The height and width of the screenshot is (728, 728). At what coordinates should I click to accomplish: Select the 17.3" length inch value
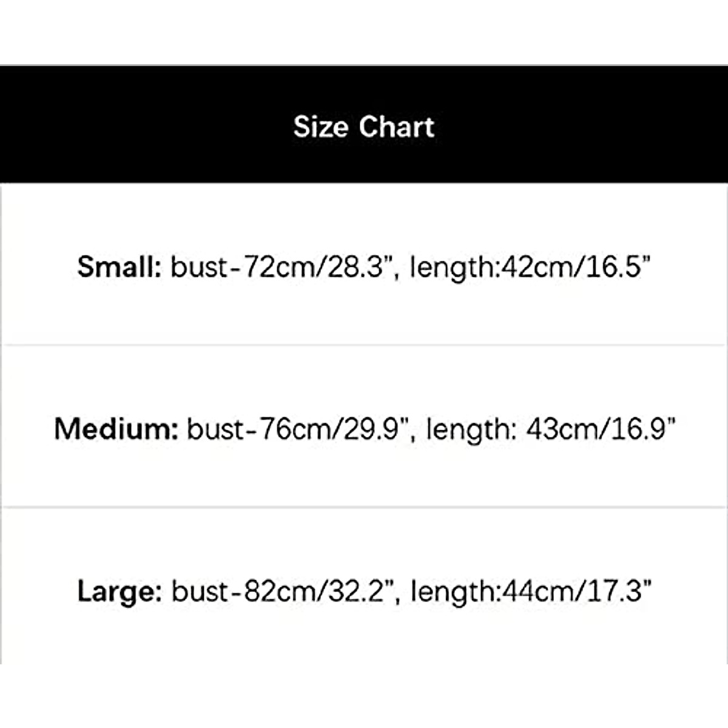click(x=619, y=591)
